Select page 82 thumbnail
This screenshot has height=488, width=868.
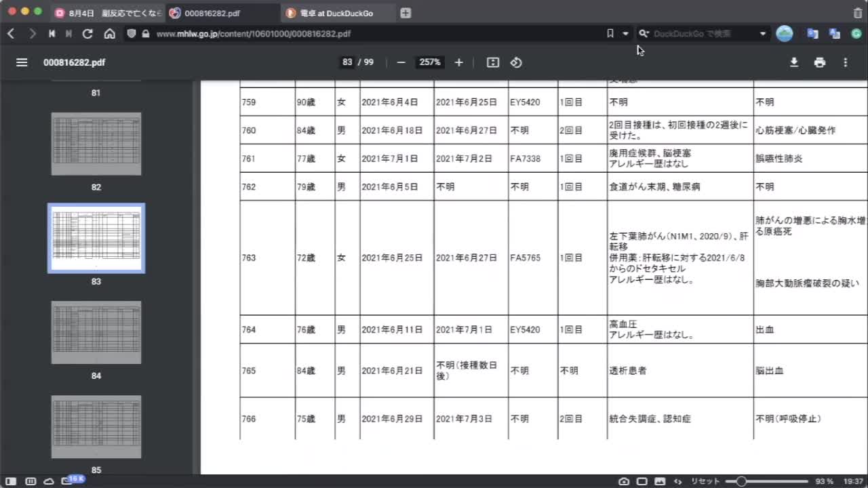click(96, 144)
